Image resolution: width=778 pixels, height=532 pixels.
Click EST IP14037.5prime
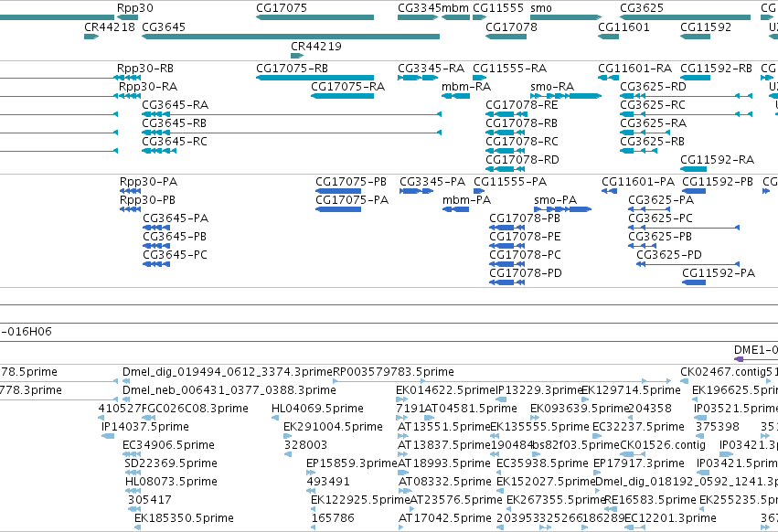(x=108, y=436)
